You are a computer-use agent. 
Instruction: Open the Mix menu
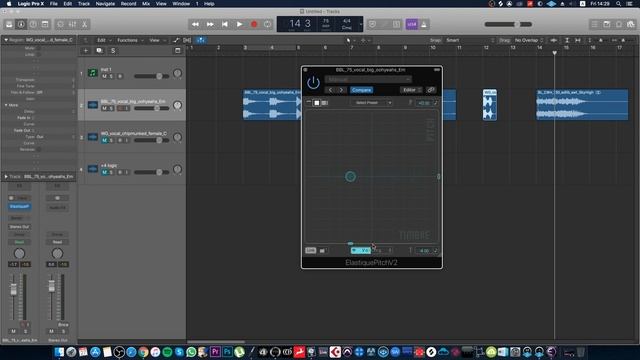(x=146, y=4)
